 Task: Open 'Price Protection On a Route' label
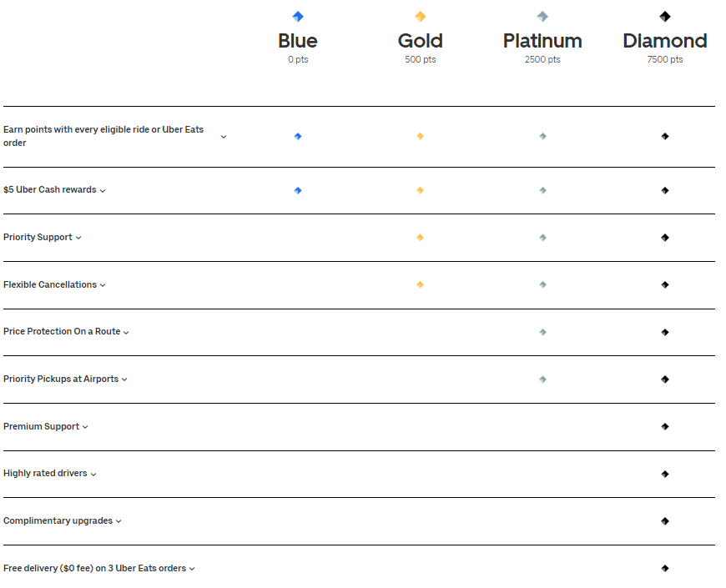coord(62,331)
